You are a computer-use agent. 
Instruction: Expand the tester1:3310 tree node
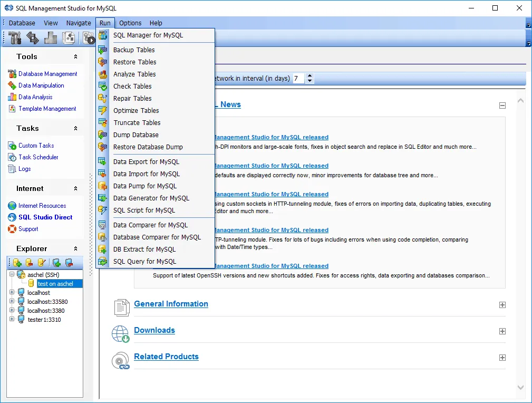[12, 319]
